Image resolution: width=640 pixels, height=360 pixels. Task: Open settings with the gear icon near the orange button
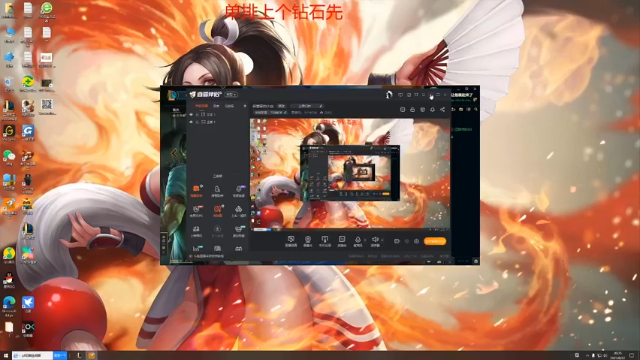416,241
